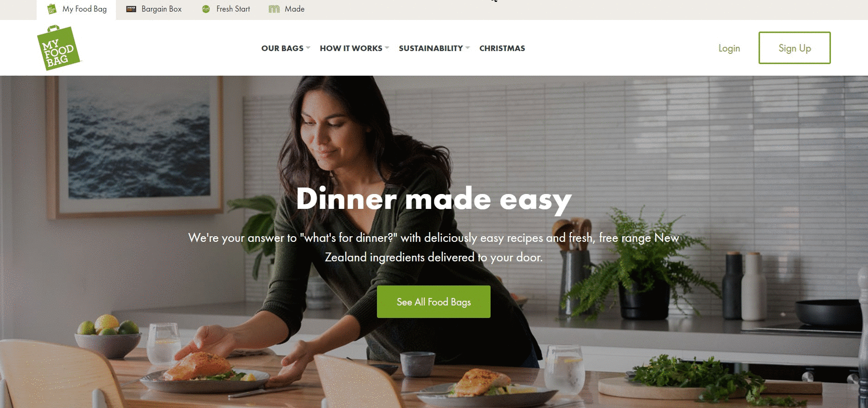Expand the How It Works dropdown arrow

387,48
